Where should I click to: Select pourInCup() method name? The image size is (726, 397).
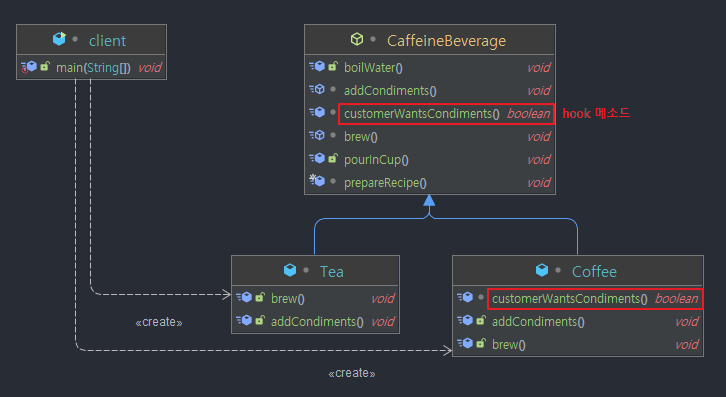[376, 160]
